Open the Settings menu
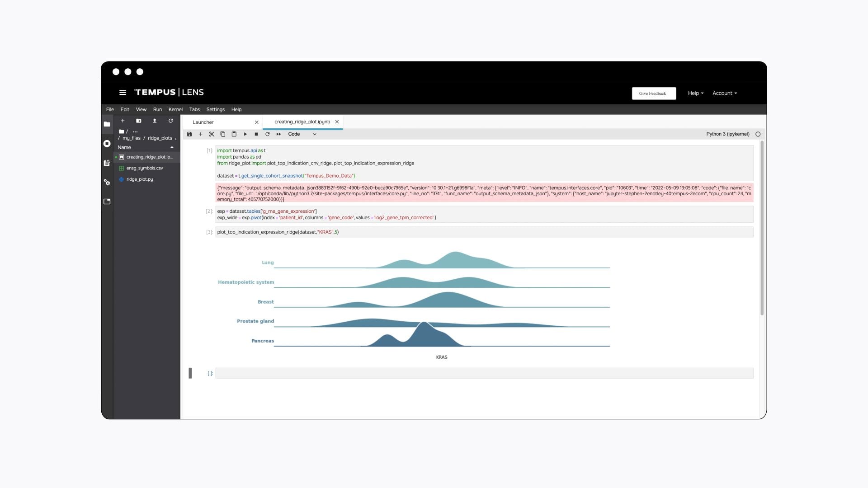Viewport: 868px width, 488px height. pos(215,109)
